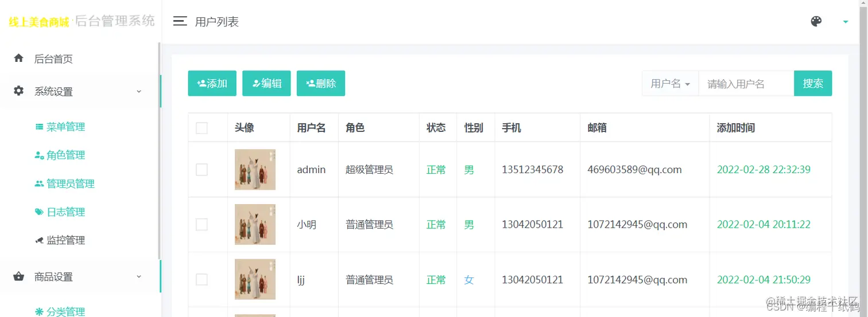This screenshot has width=868, height=317.
Task: Click role cell '超级管理员'
Action: pyautogui.click(x=369, y=170)
